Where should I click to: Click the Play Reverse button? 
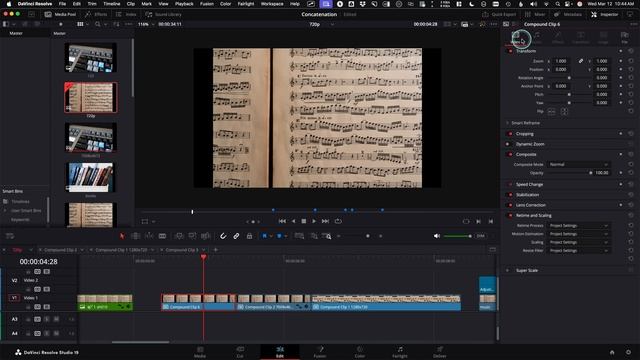click(293, 221)
